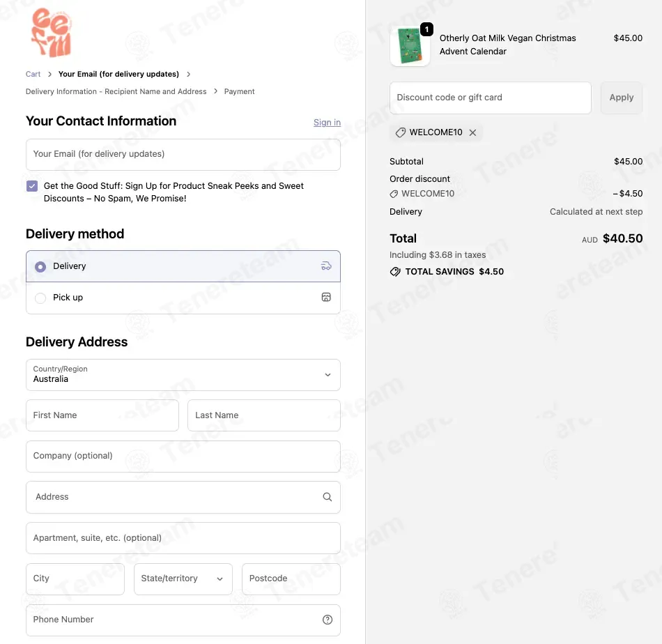This screenshot has height=644, width=662.
Task: Click the store logo at top left
Action: 51,33
